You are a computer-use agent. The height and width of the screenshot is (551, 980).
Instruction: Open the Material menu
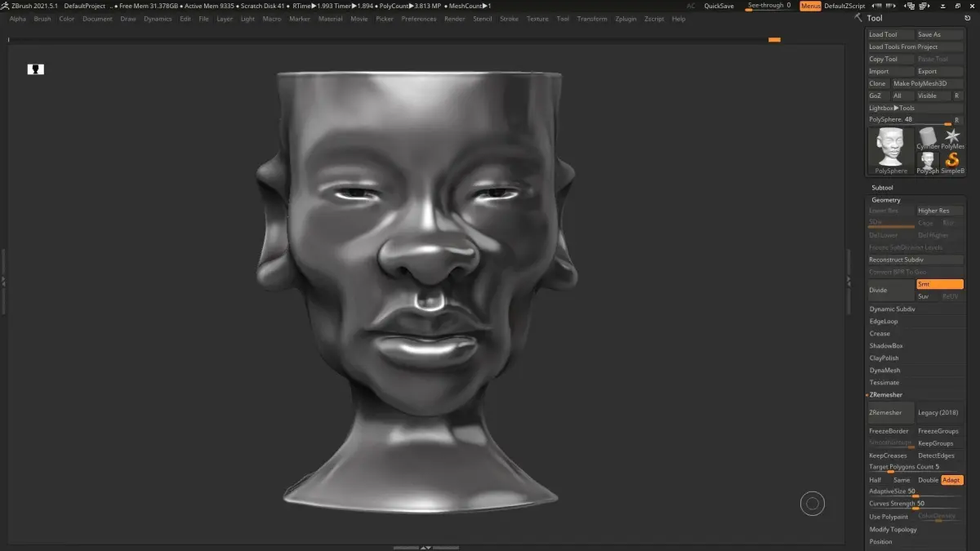pyautogui.click(x=330, y=19)
